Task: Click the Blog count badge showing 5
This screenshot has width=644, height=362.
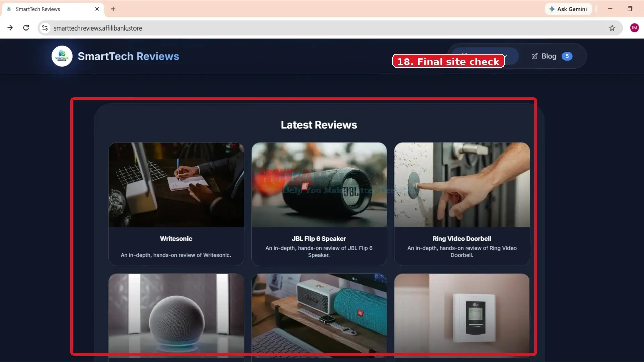Action: click(567, 56)
